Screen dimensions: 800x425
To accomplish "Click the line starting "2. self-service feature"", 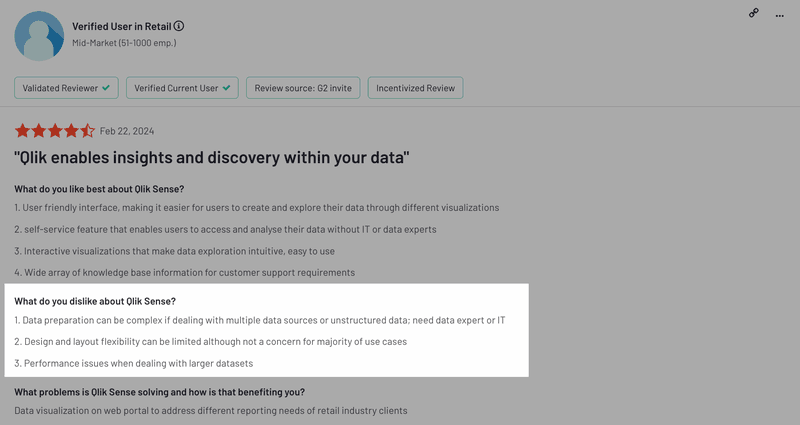I will point(225,230).
